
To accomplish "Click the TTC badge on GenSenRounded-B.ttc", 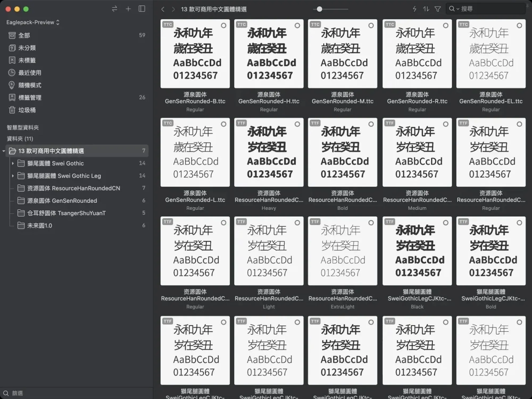I will [168, 24].
